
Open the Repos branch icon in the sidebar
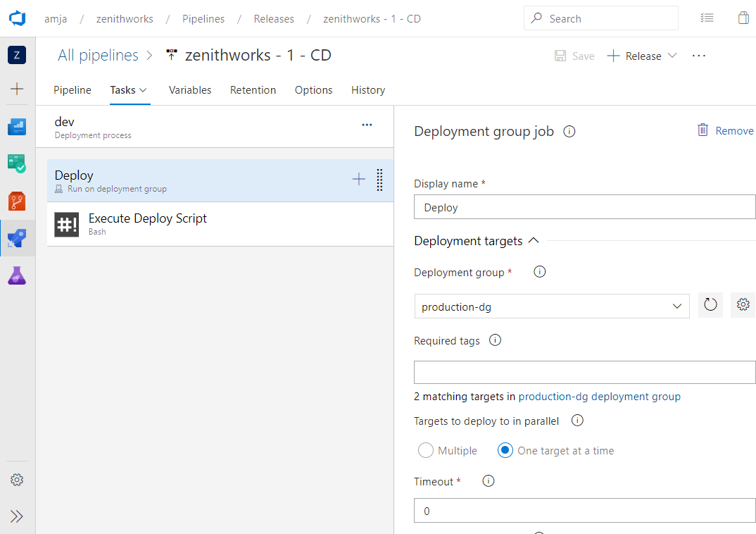pos(16,200)
